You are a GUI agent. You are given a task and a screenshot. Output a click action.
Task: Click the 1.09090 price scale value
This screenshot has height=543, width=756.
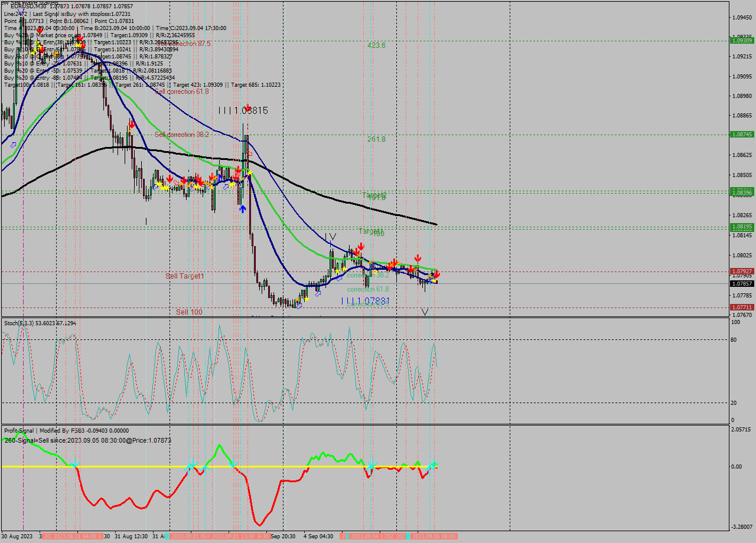click(742, 76)
